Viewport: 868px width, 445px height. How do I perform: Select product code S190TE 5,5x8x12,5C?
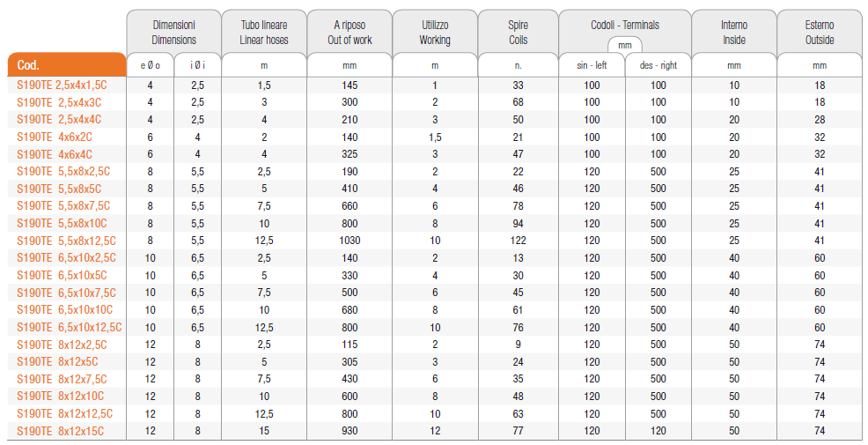65,241
